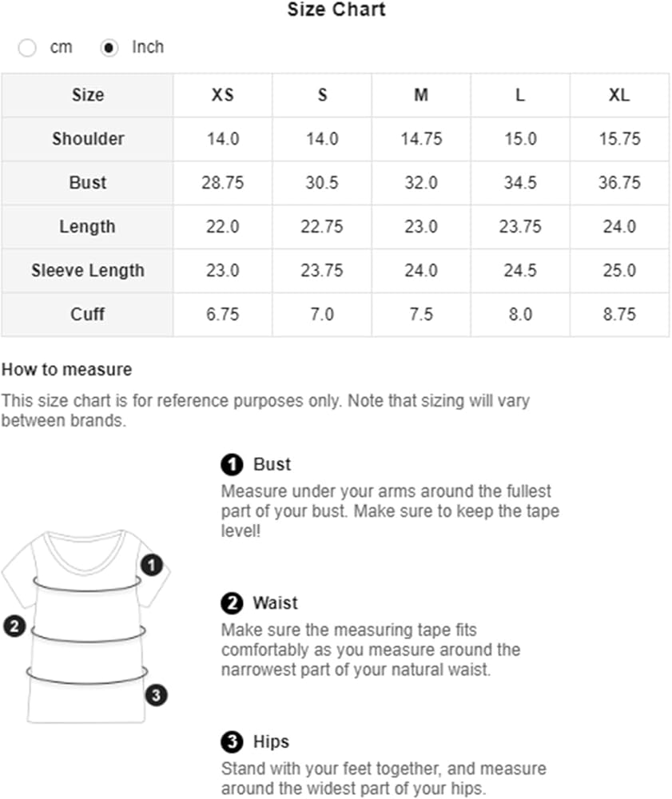Click the number 2 Waist badge beside heading
This screenshot has width=672, height=799.
[231, 603]
